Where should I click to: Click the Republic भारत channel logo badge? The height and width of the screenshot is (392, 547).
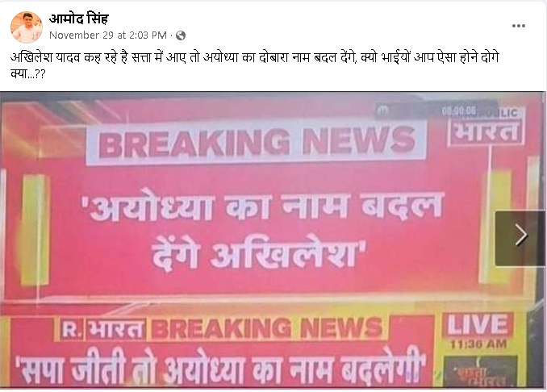point(486,127)
